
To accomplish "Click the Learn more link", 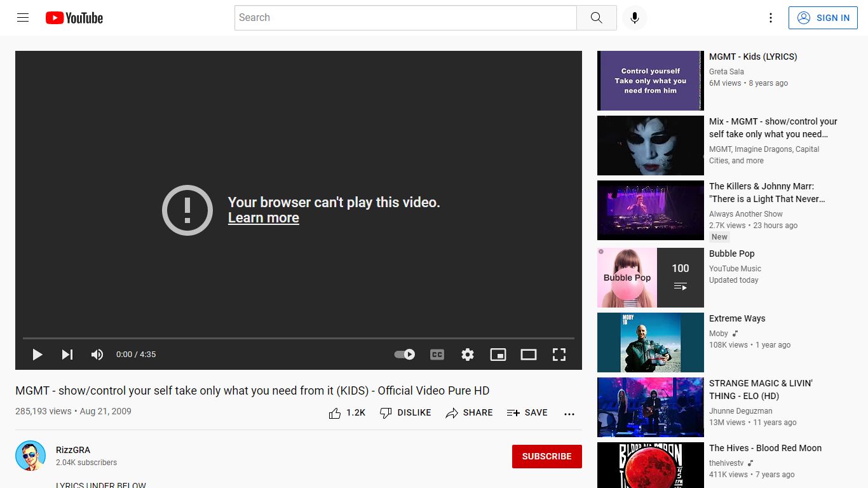I will click(264, 218).
